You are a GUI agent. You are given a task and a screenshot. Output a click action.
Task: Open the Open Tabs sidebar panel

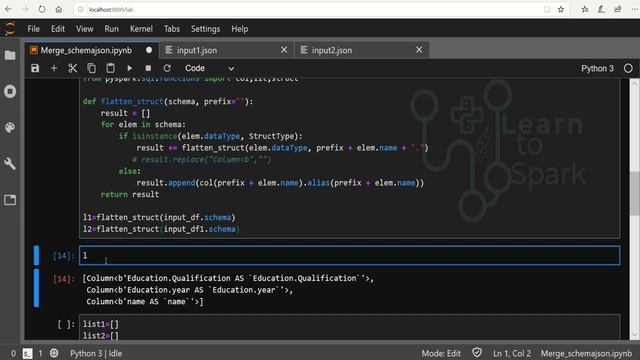[x=10, y=200]
